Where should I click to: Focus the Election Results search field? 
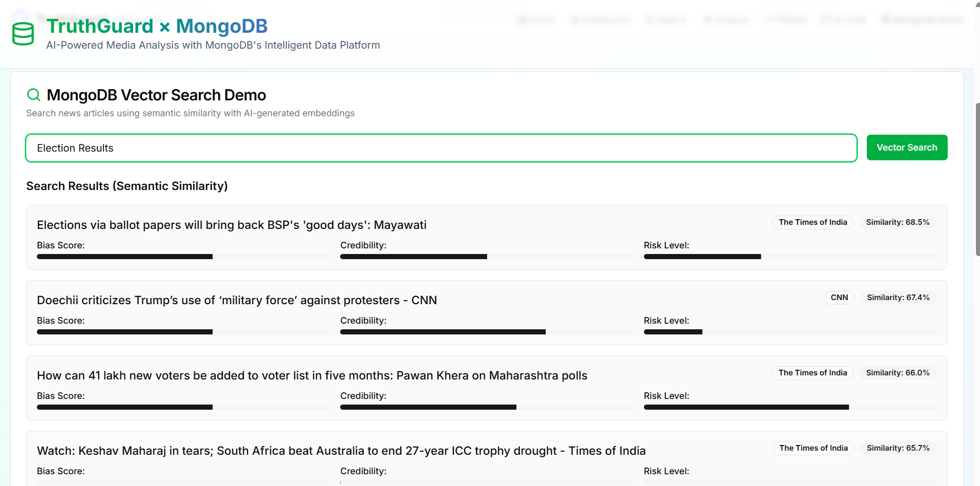[441, 148]
